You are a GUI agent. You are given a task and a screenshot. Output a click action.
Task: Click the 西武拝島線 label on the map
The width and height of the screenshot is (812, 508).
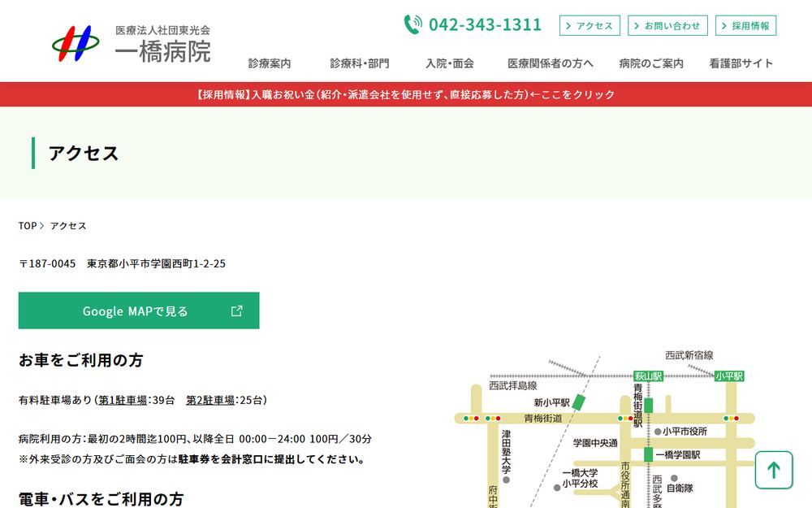point(513,385)
